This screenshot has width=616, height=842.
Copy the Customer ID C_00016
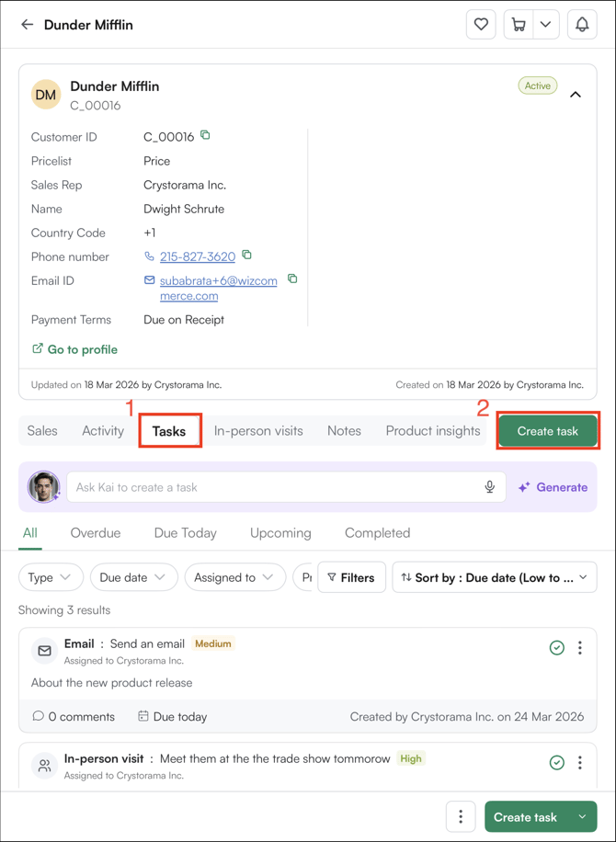(205, 135)
